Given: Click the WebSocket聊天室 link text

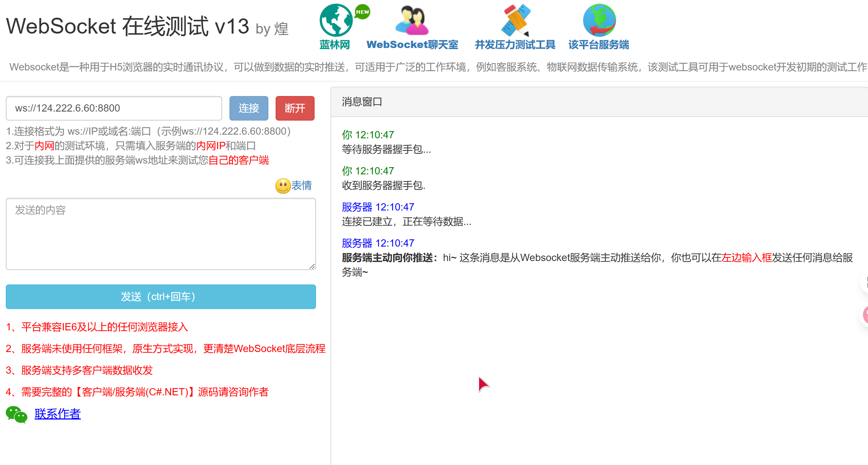Looking at the screenshot, I should 412,45.
